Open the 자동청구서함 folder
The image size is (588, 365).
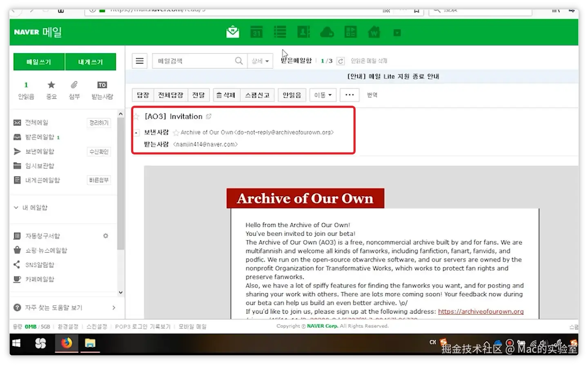[x=42, y=236]
